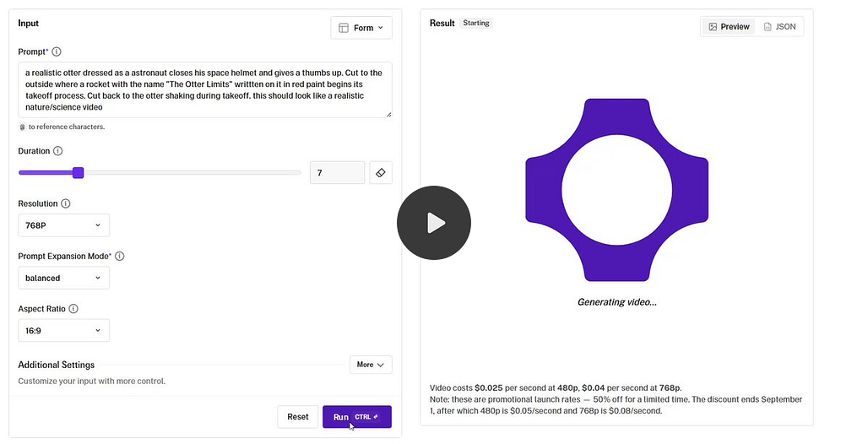Click the Run button
868x444 pixels.
tap(357, 417)
